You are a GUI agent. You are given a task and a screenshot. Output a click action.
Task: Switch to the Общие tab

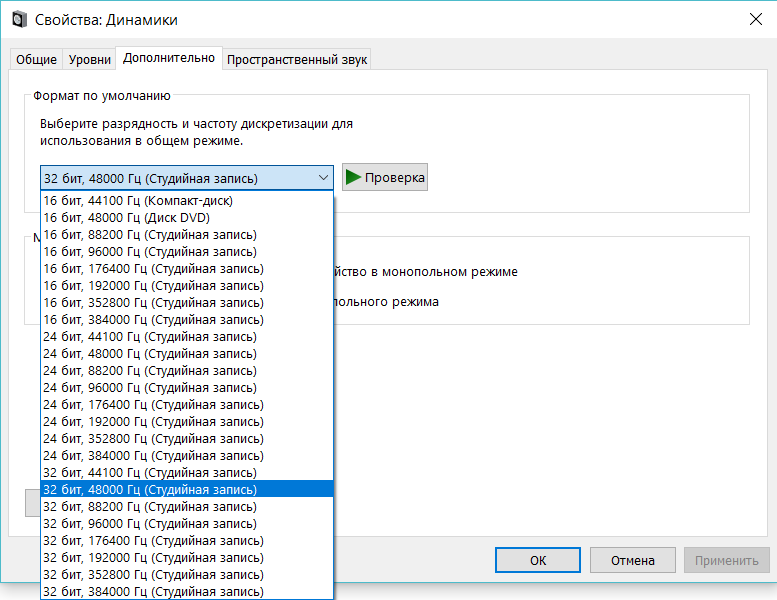click(36, 59)
